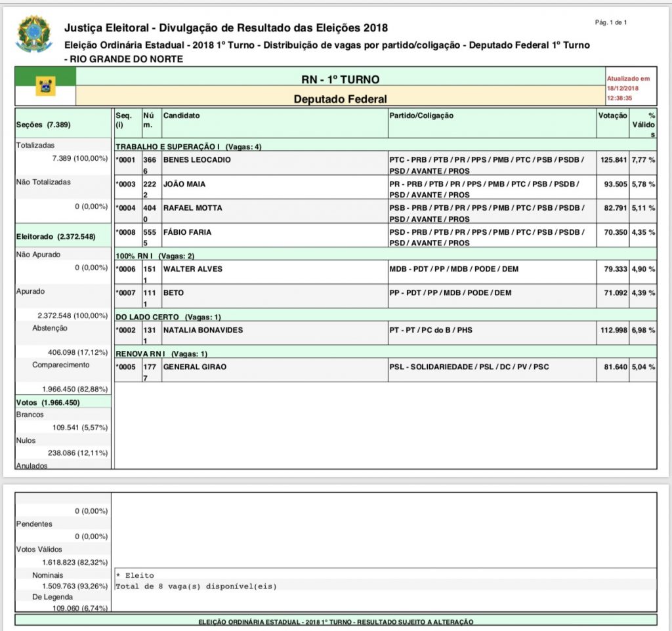The height and width of the screenshot is (631, 672).
Task: Click the Pág. 1 de 1 page indicator
Action: (611, 22)
